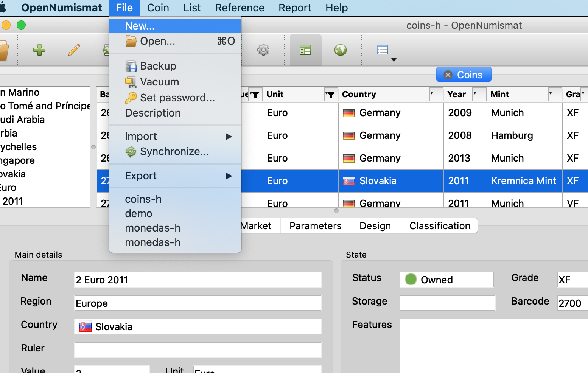Click splitter handle below coin table
Screen dimensions: 588x373
tap(336, 211)
